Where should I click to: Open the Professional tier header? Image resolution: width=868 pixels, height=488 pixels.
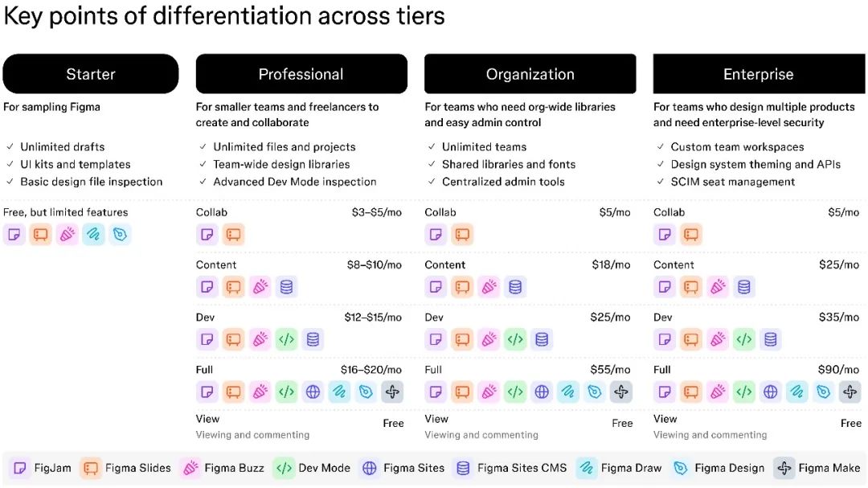[x=301, y=74]
